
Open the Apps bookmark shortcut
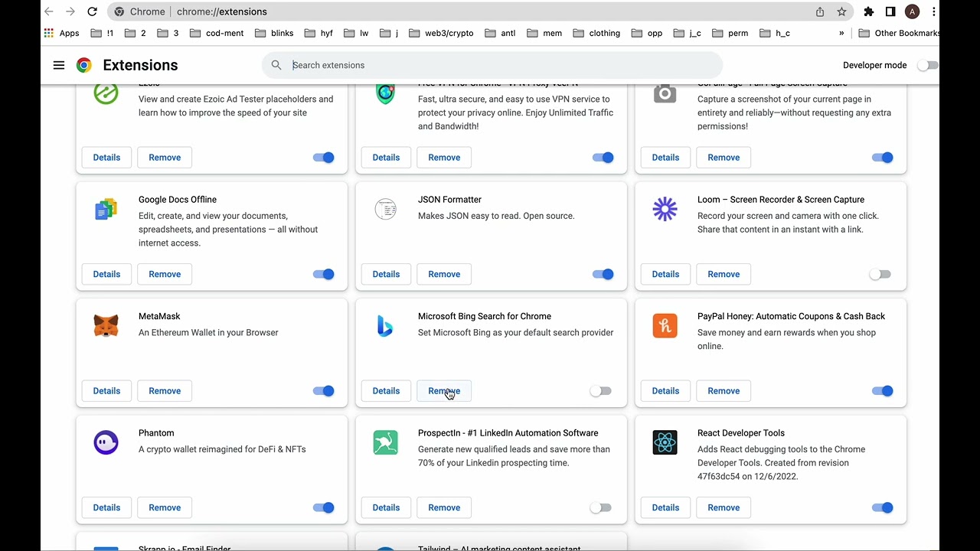point(62,33)
